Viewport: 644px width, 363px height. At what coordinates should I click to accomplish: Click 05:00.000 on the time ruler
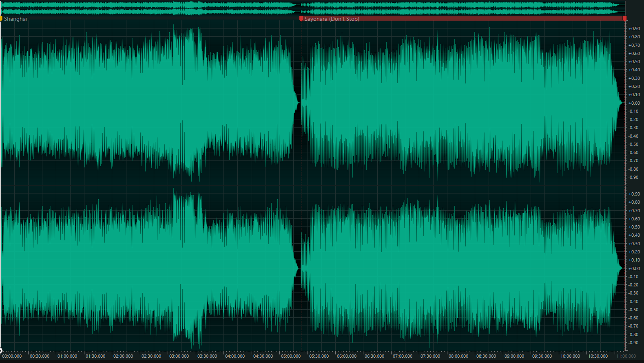[291, 356]
